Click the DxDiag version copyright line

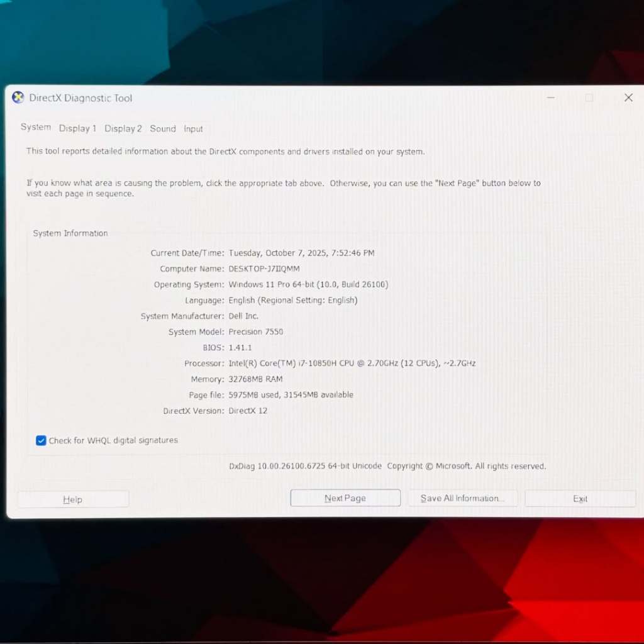[x=387, y=466]
